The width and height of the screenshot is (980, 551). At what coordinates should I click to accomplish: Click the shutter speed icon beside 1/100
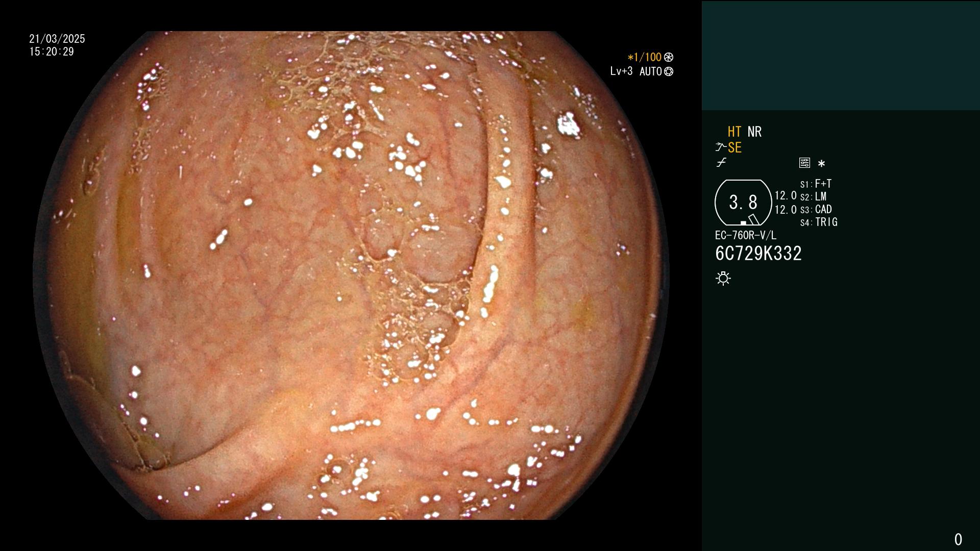tap(669, 58)
